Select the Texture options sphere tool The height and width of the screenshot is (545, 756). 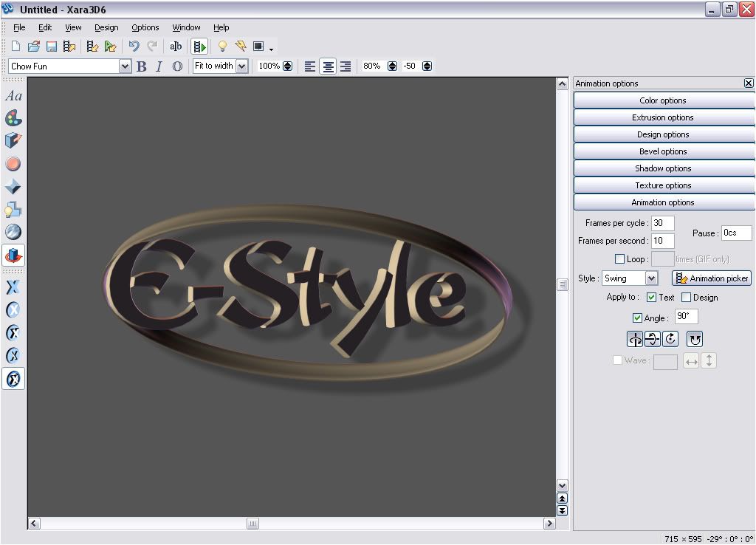pos(13,232)
